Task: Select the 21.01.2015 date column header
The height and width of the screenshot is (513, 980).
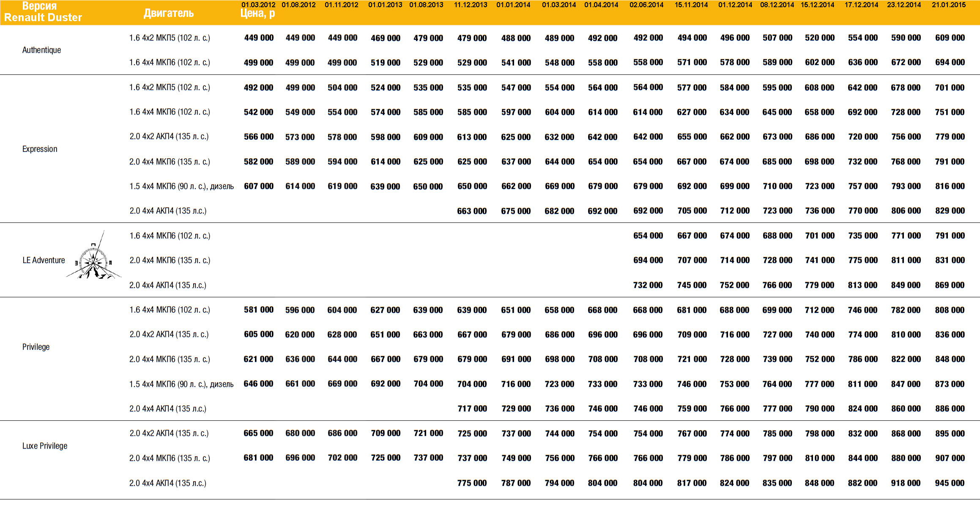Action: 949,5
